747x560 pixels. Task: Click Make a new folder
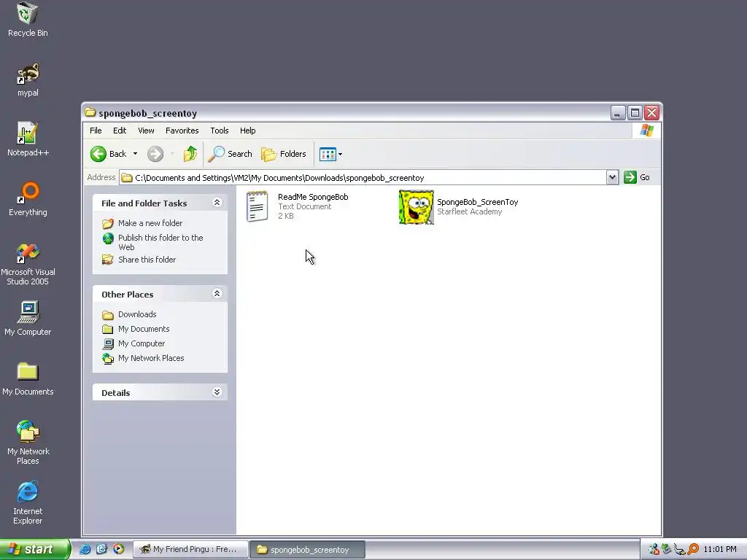tap(150, 223)
